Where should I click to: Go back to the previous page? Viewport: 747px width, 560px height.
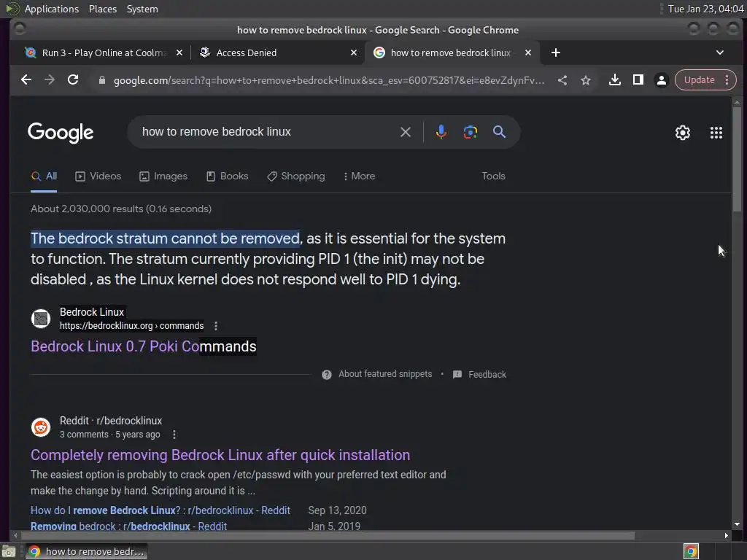[x=26, y=79]
